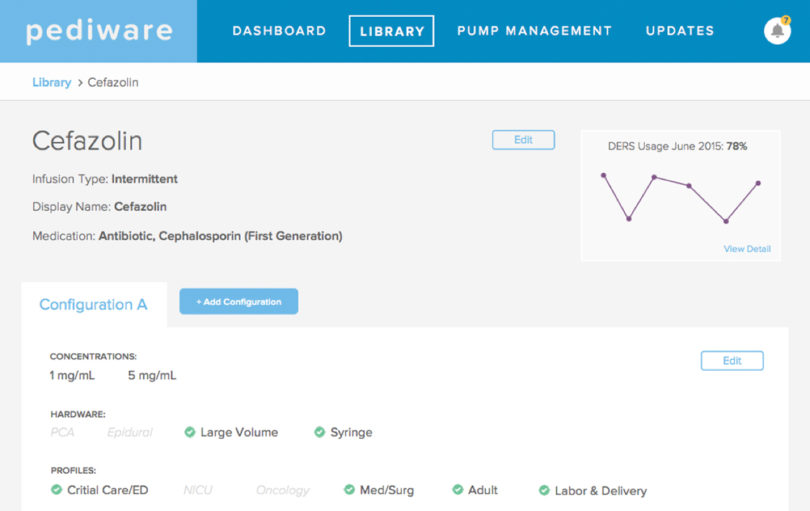The width and height of the screenshot is (810, 511).
Task: Enable the PCA hardware option
Action: (x=63, y=432)
